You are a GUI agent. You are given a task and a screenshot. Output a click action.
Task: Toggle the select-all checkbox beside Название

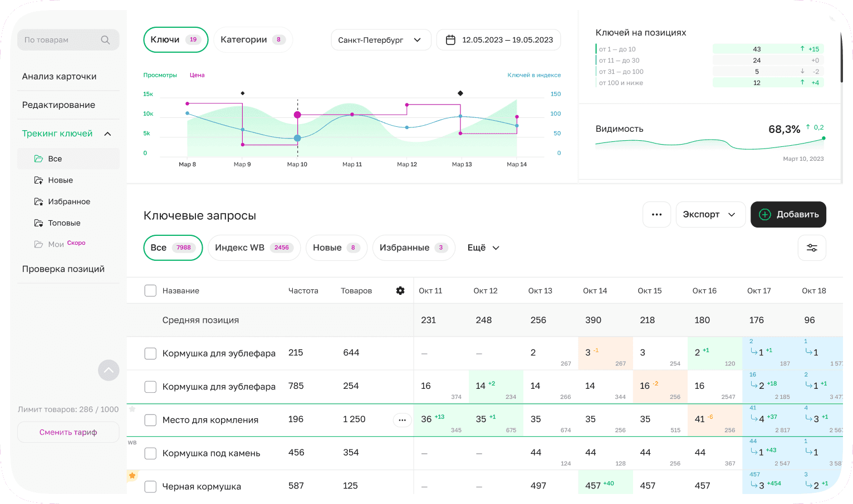(x=150, y=291)
